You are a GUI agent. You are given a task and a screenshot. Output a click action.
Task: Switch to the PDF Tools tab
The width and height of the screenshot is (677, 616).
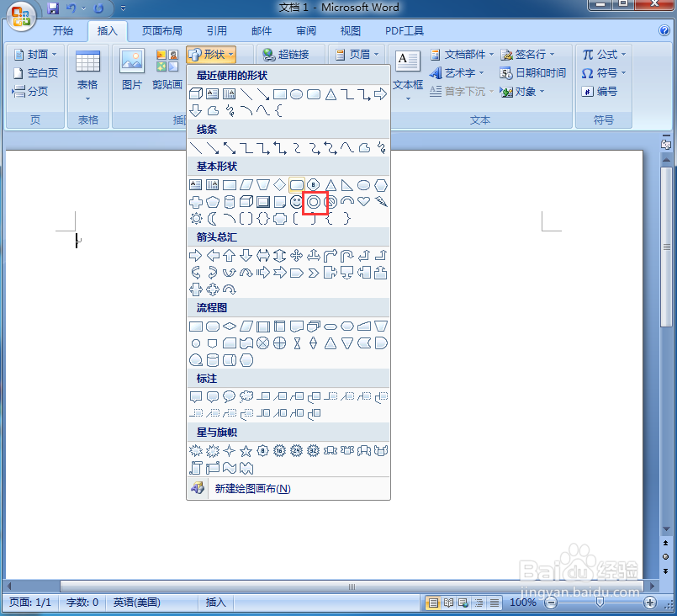point(405,30)
